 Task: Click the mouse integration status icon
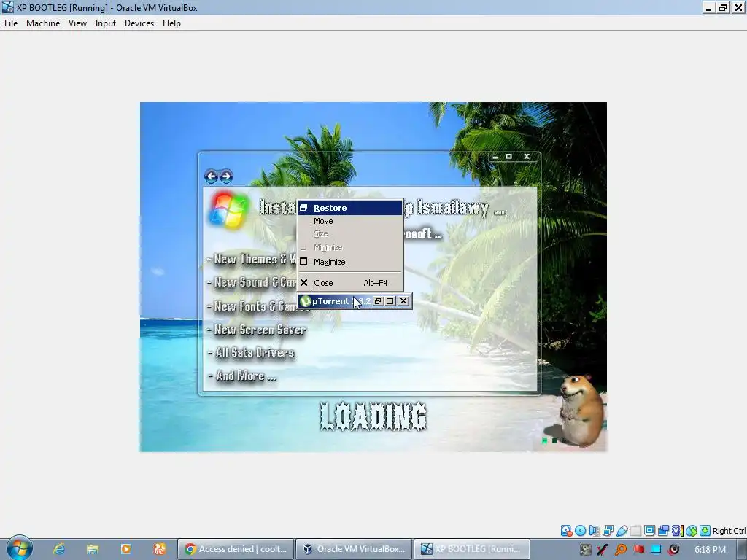[692, 531]
